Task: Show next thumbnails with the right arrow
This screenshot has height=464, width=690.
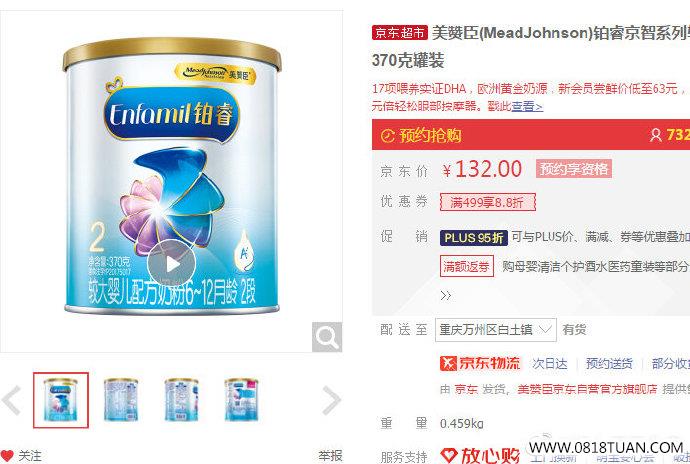Action: (331, 400)
